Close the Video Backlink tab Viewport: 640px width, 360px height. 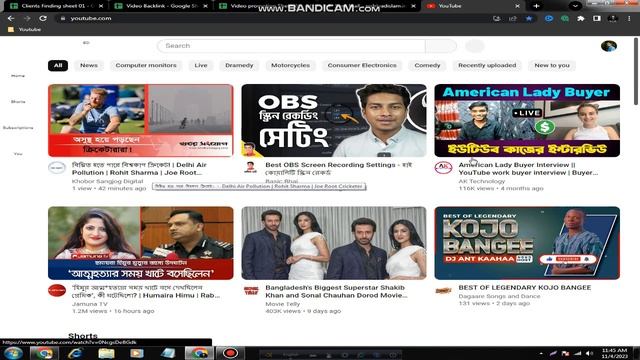[x=205, y=6]
